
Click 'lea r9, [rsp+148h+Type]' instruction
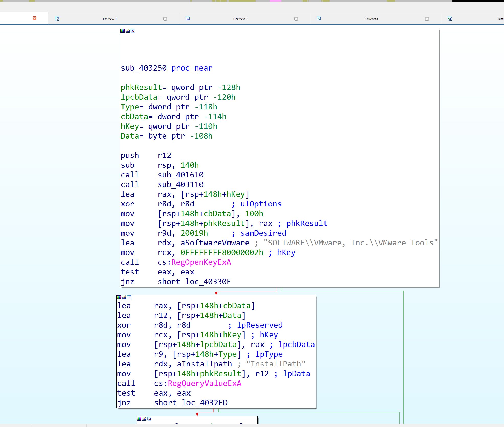pos(179,354)
